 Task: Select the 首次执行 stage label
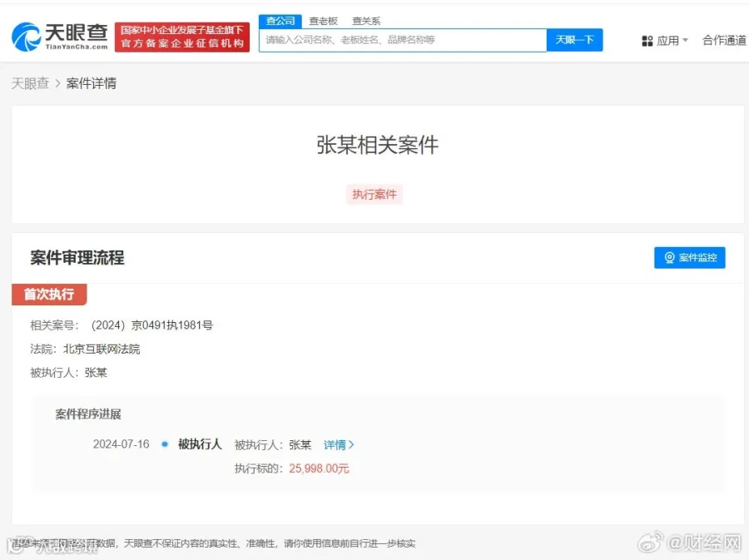49,294
